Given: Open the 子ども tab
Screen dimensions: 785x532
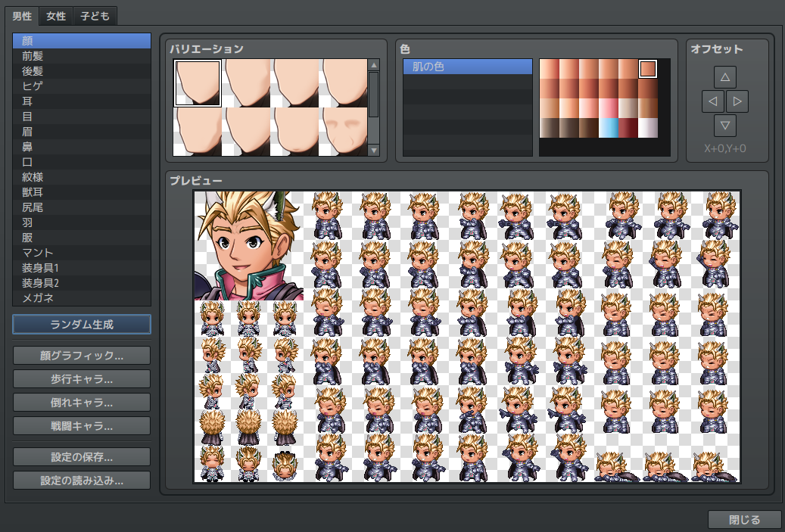Looking at the screenshot, I should pyautogui.click(x=96, y=16).
